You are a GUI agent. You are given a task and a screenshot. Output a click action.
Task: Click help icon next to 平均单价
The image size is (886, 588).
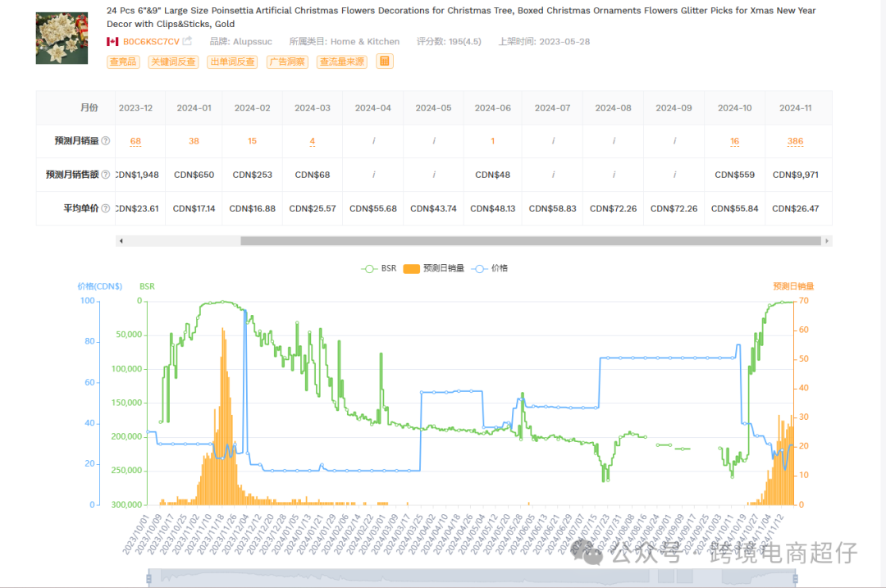106,208
